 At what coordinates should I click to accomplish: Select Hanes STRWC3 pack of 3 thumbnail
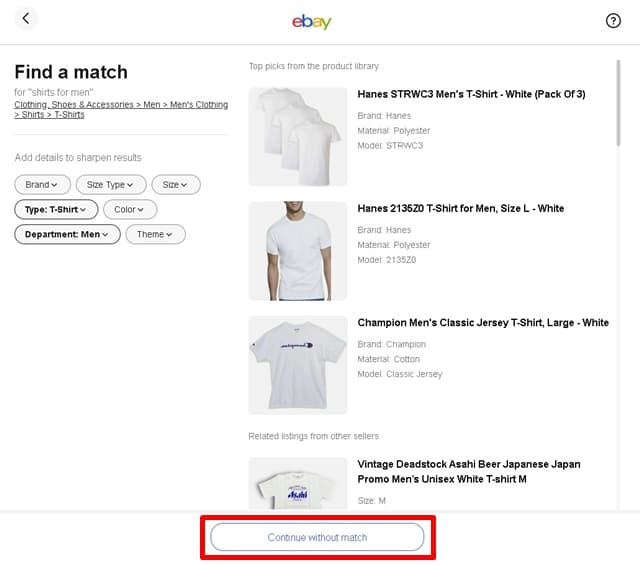pos(297,136)
